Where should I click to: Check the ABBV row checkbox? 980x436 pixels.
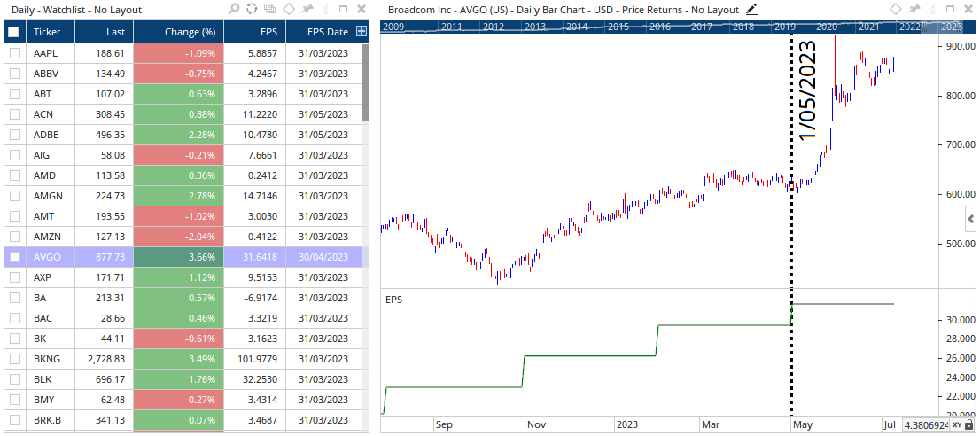(15, 74)
